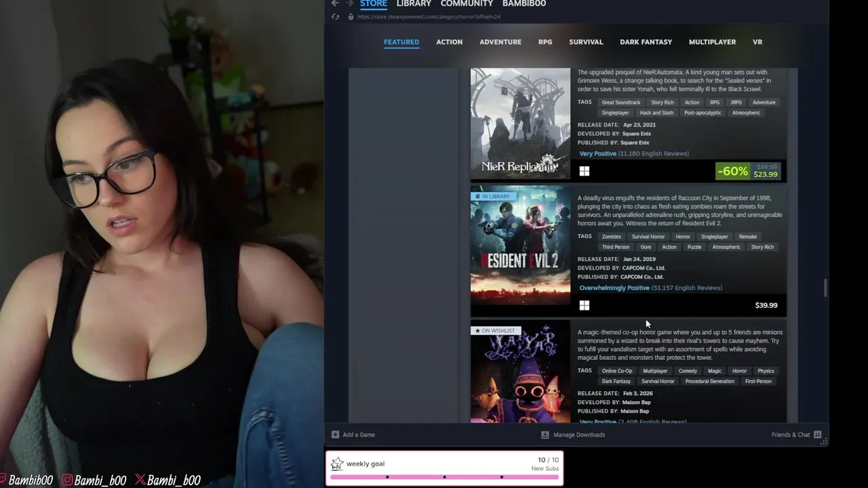Click the Comedy tag
The height and width of the screenshot is (488, 868).
tap(688, 371)
